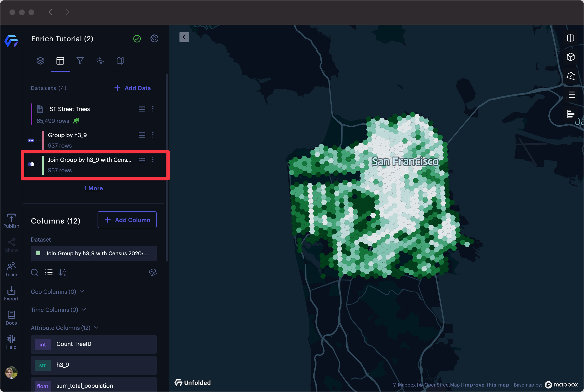The height and width of the screenshot is (392, 584).
Task: Click the SF Street Trees three-dot menu
Action: pyautogui.click(x=153, y=109)
